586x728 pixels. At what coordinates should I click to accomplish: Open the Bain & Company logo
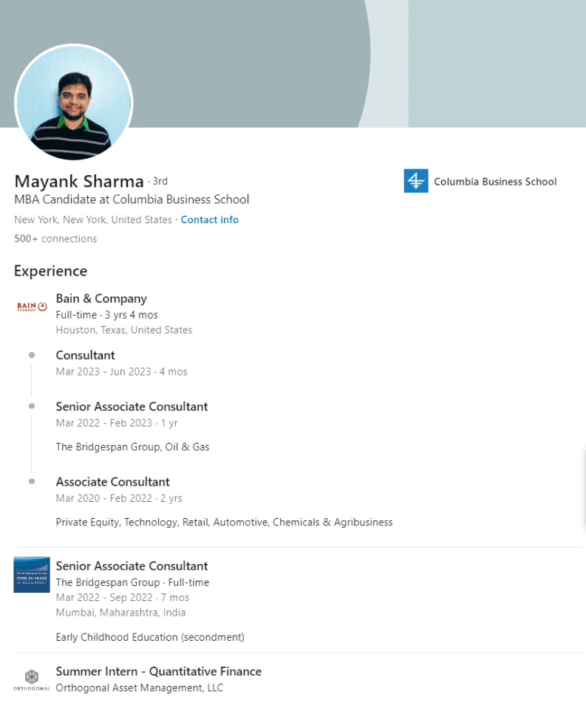(32, 306)
